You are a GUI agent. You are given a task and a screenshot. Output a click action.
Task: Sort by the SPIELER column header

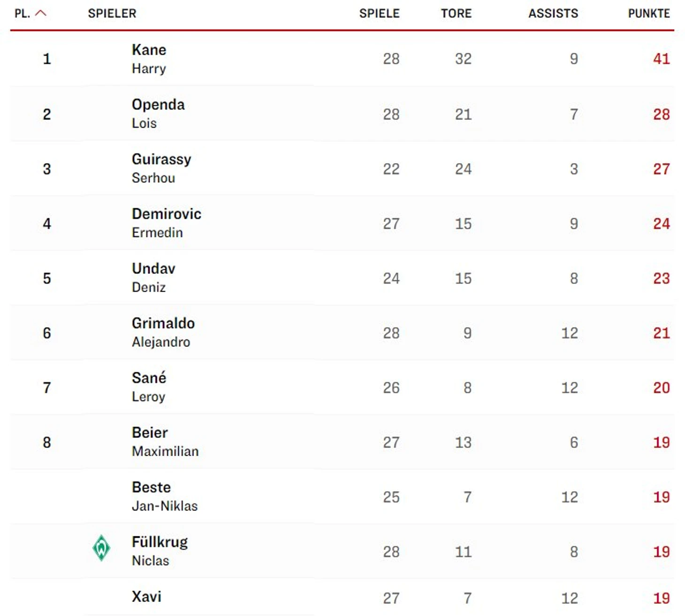click(x=112, y=13)
